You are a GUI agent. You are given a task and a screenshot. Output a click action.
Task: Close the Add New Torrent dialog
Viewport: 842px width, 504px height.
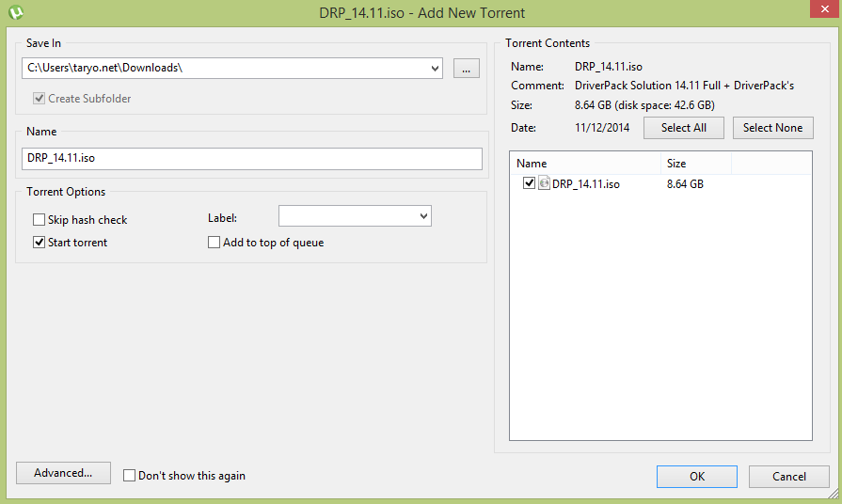pos(825,9)
